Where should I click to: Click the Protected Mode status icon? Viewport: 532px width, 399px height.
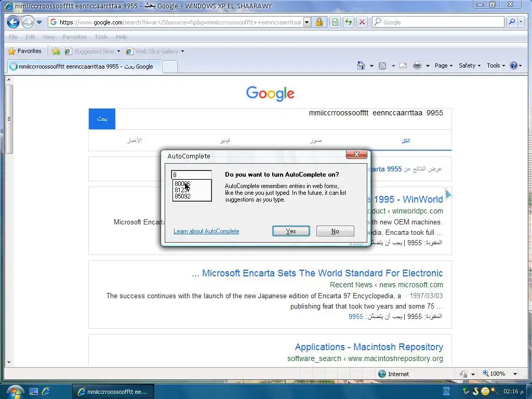click(464, 374)
